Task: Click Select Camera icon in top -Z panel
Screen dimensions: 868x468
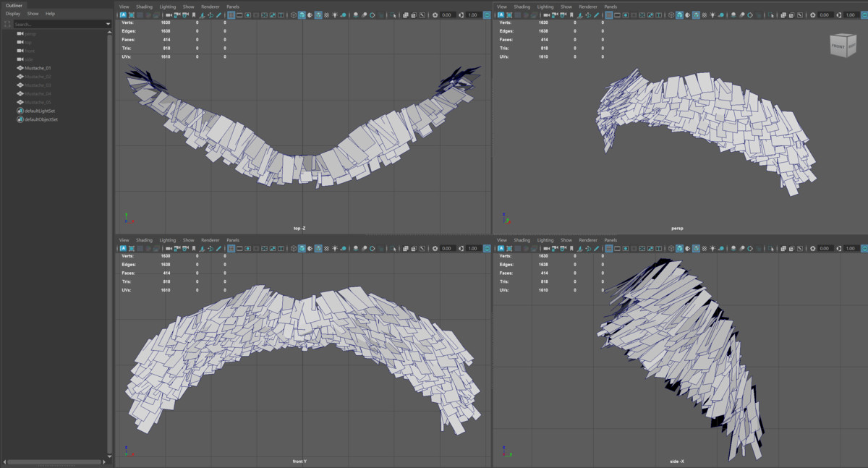Action: [169, 15]
